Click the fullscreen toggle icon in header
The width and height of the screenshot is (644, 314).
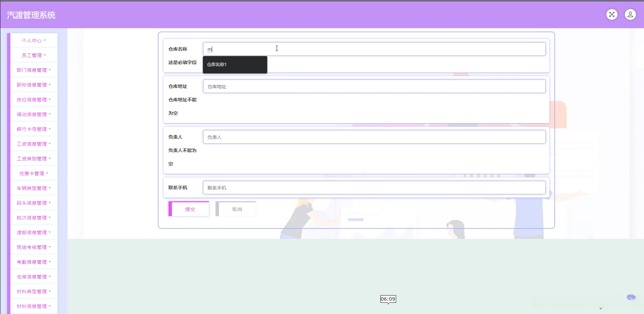612,14
